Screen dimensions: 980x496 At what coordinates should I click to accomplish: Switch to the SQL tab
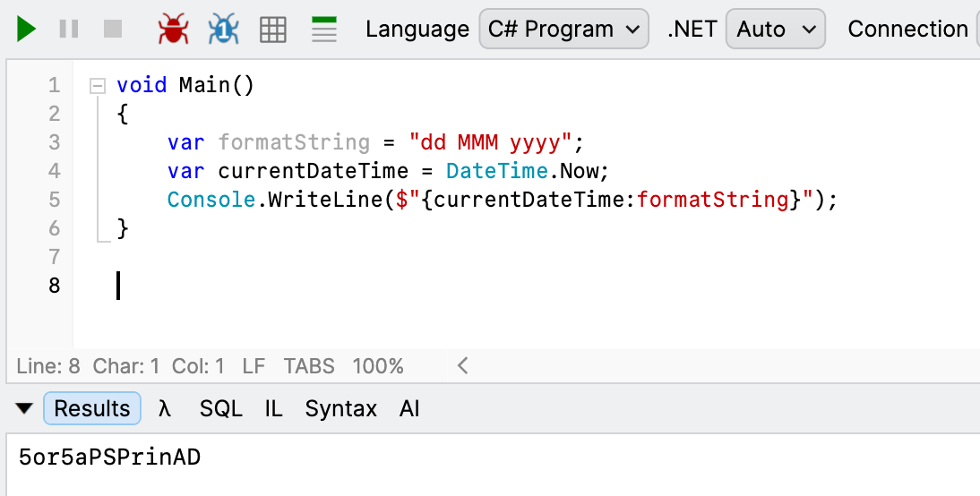tap(220, 408)
